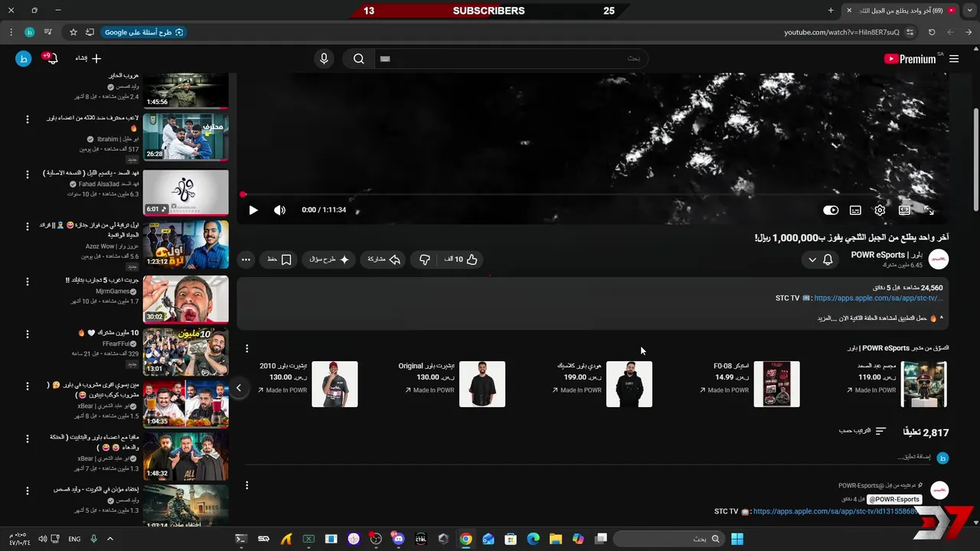
Task: Toggle the autoplay switch in the player
Action: pos(831,210)
